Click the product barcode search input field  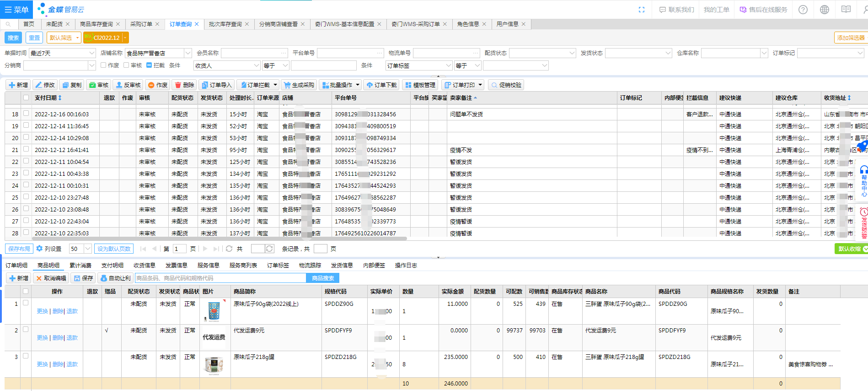point(220,278)
